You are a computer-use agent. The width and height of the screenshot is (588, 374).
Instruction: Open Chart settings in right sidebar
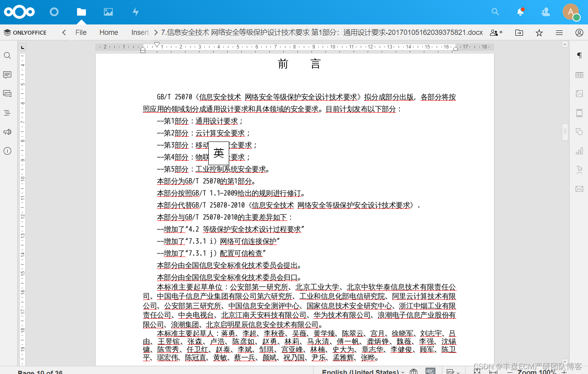click(579, 151)
